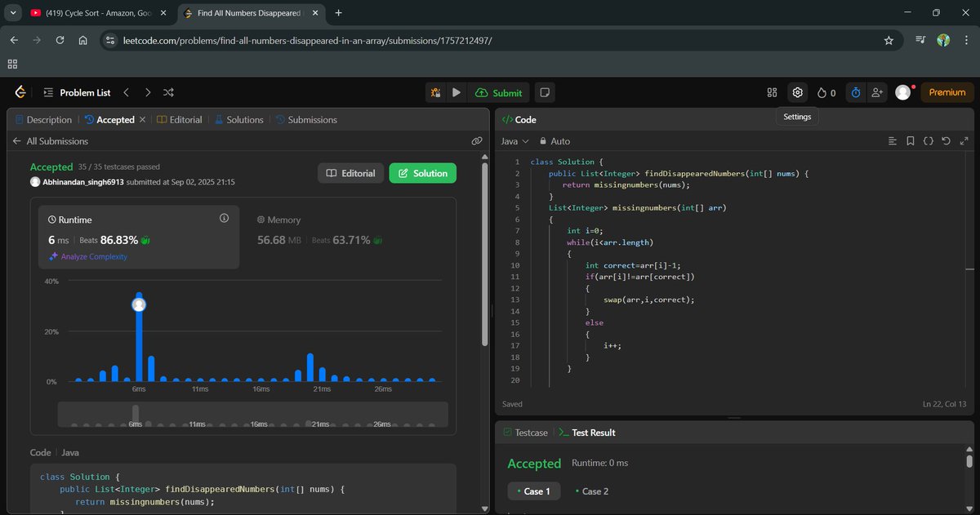Click the 6ms bar in runtime chart
The height and width of the screenshot is (515, 980).
[x=139, y=337]
